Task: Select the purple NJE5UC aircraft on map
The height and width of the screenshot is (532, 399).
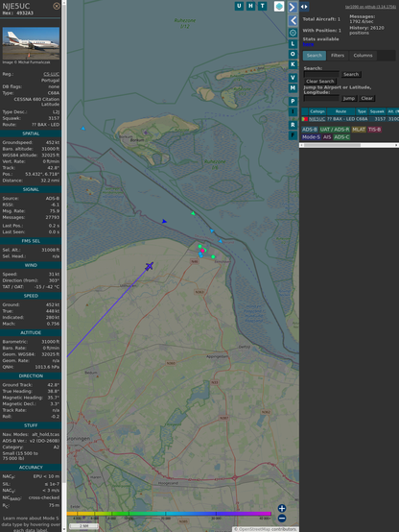Action: click(x=150, y=266)
